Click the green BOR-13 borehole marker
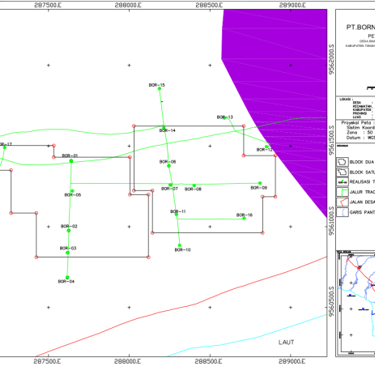This screenshot has height=366, width=375. click(x=224, y=118)
